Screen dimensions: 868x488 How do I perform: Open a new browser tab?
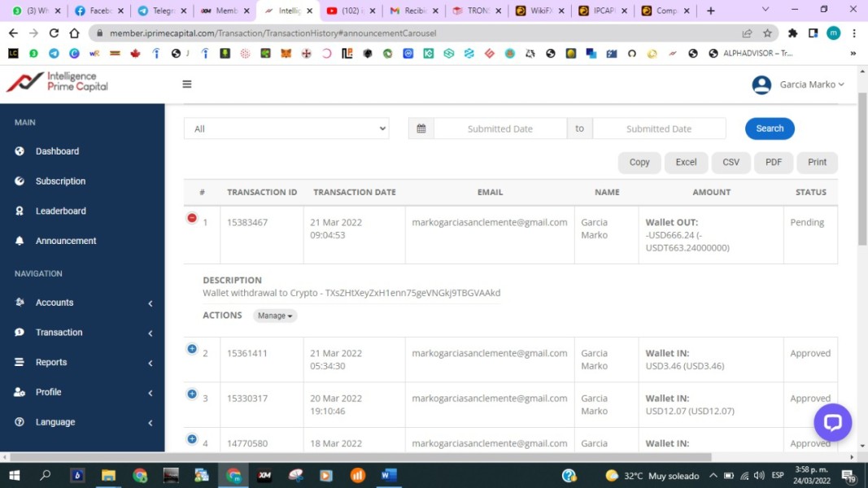click(x=711, y=11)
